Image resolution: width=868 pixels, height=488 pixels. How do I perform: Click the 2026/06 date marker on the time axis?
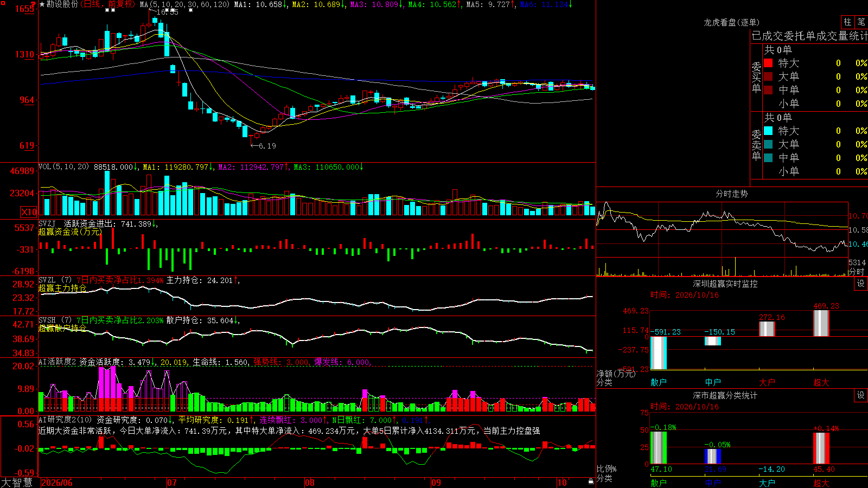pos(57,483)
